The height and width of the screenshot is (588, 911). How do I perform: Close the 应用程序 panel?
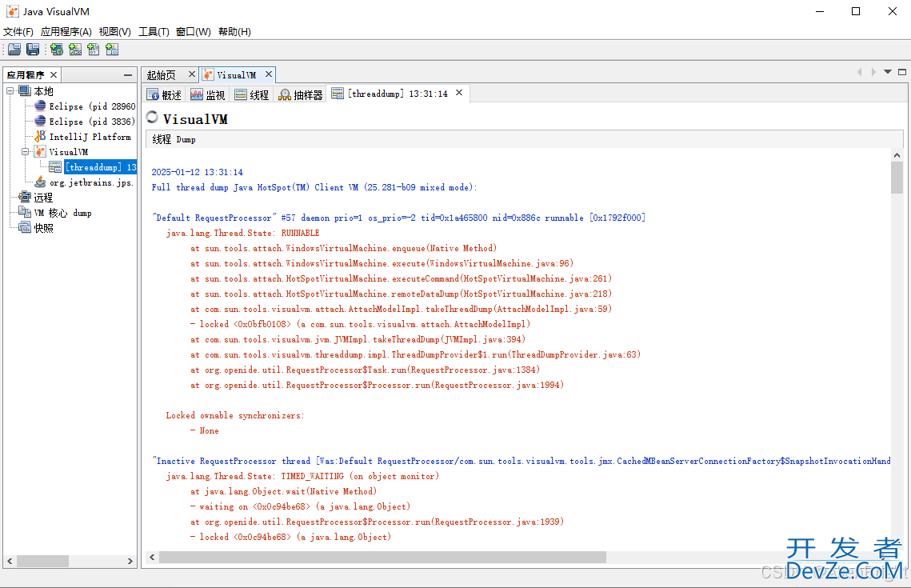[x=54, y=75]
